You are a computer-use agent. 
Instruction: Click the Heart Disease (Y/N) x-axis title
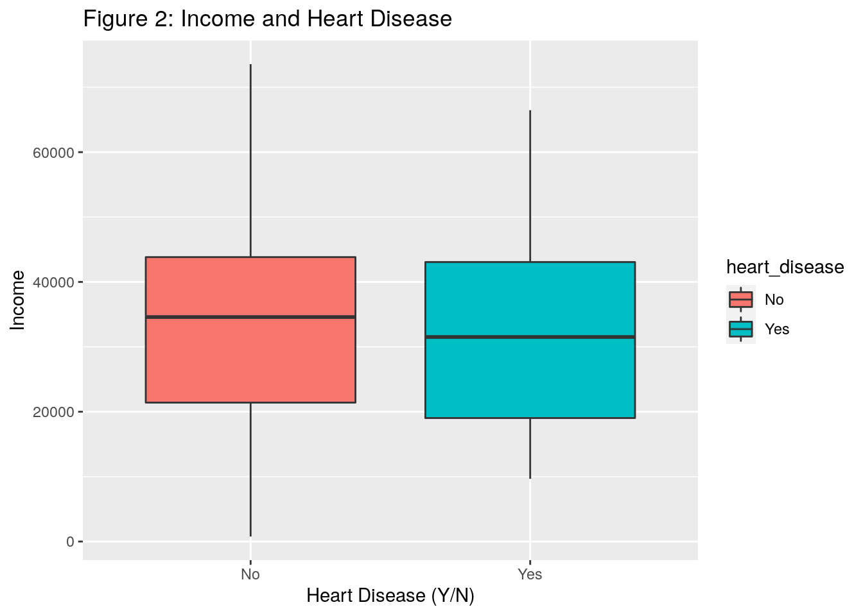tap(390, 595)
